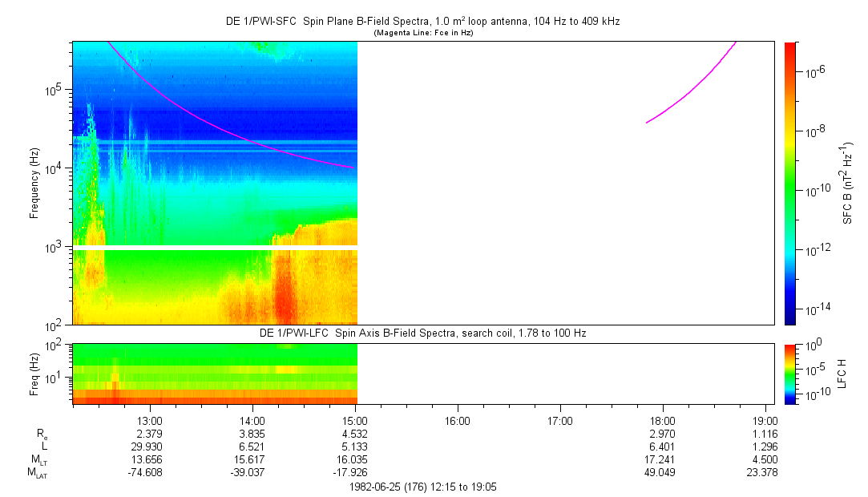Click the MLAT row label
Viewport: 868px width, 497px height.
click(x=38, y=474)
